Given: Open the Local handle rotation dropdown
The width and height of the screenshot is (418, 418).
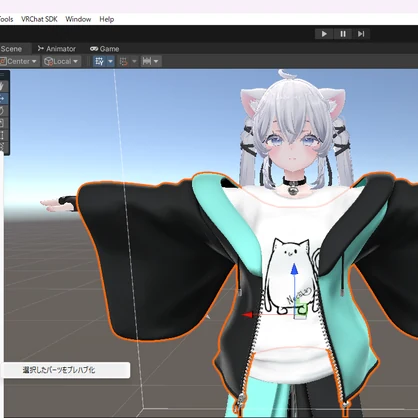Looking at the screenshot, I should pyautogui.click(x=61, y=61).
